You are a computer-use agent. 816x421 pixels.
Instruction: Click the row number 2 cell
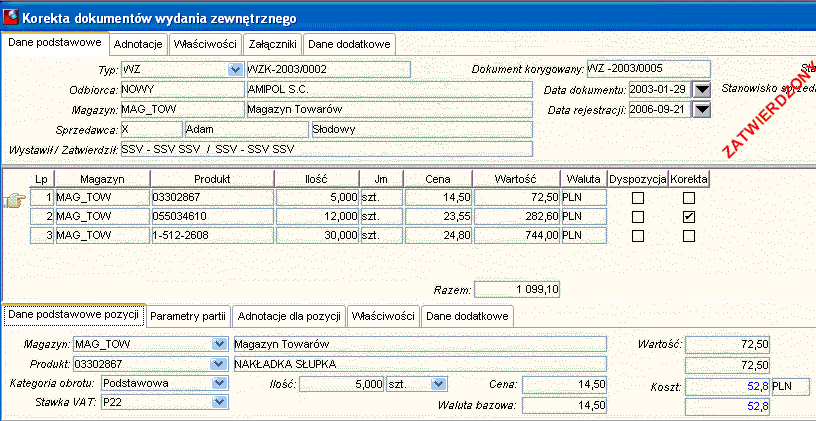(42, 216)
